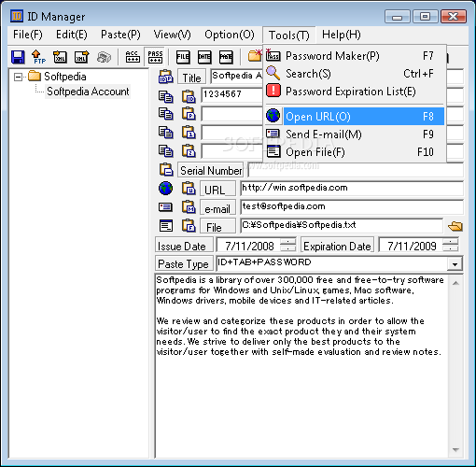Click the P paste clipboard icon

coord(189,114)
